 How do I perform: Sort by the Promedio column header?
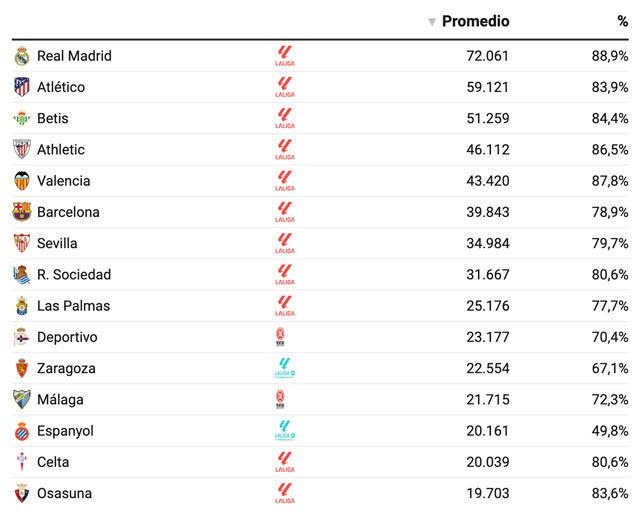tap(475, 21)
